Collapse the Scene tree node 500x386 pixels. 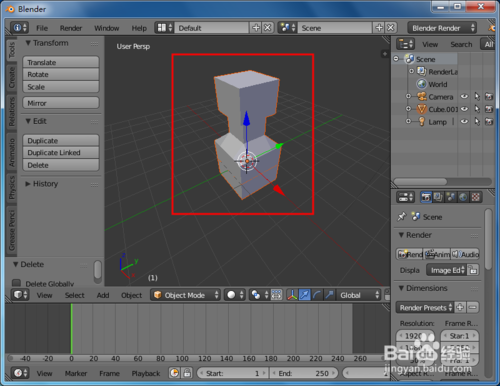click(x=396, y=59)
